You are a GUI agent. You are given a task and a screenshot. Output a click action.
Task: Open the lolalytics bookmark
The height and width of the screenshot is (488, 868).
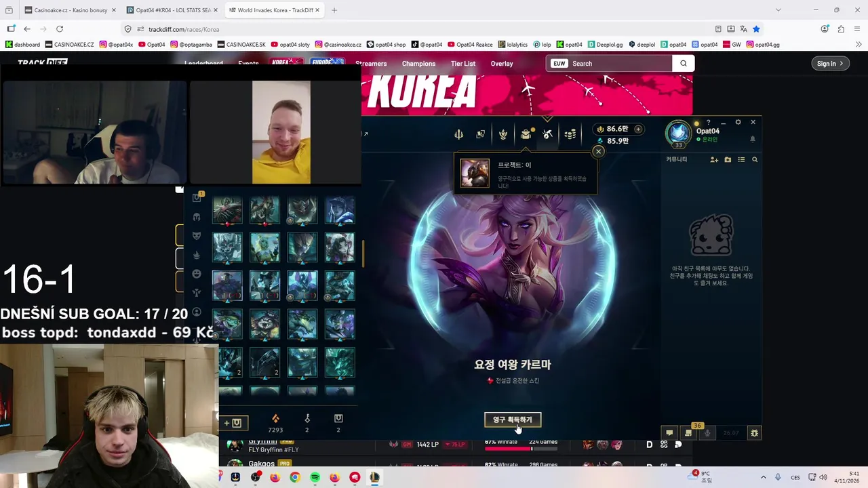[x=512, y=45]
